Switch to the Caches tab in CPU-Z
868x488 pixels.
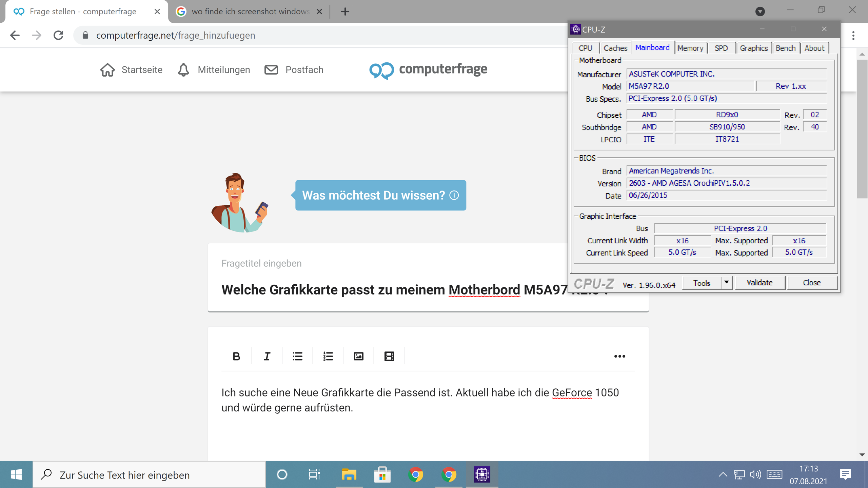click(x=615, y=48)
